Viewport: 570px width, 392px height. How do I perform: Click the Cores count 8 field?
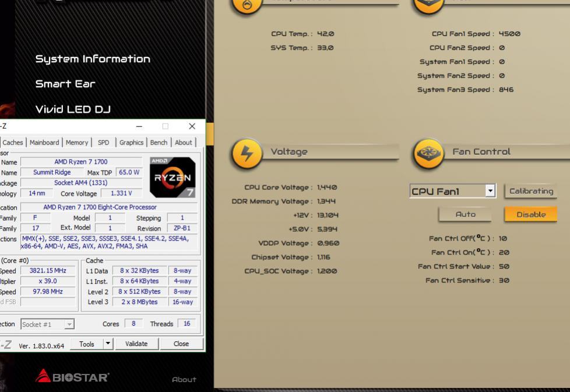coord(133,324)
